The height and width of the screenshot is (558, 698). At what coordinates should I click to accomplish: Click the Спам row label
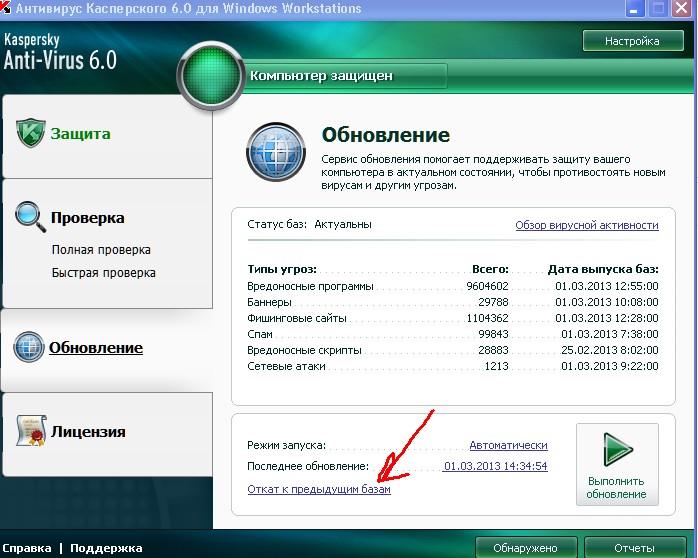[x=260, y=334]
